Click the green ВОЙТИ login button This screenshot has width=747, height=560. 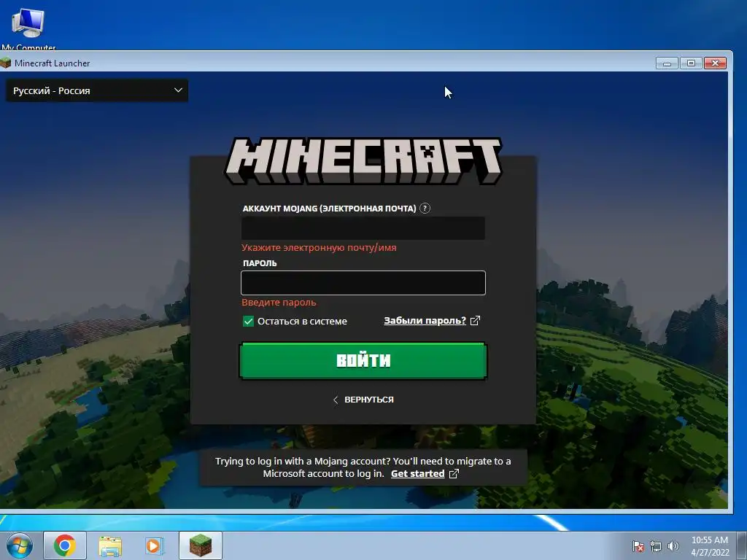click(363, 360)
